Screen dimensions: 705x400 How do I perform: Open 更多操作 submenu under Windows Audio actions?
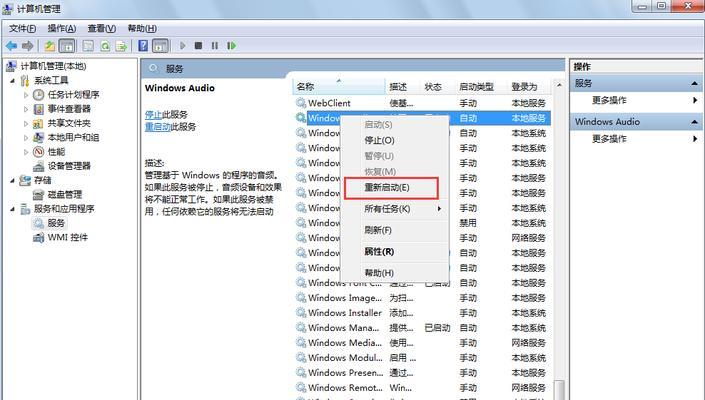636,139
